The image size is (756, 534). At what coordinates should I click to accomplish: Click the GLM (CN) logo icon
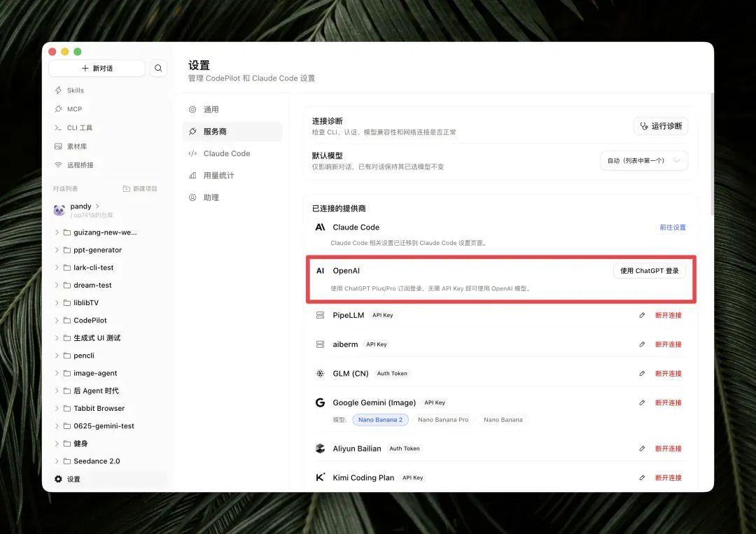coord(320,374)
